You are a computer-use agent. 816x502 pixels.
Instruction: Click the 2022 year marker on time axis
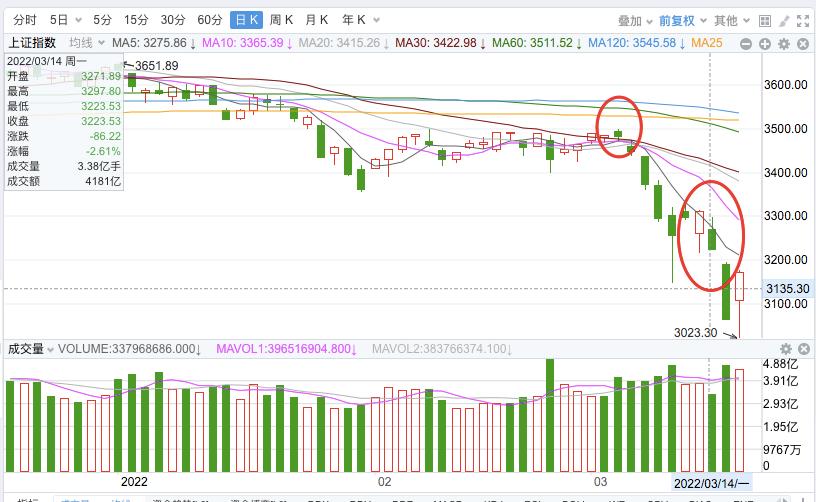(x=134, y=482)
